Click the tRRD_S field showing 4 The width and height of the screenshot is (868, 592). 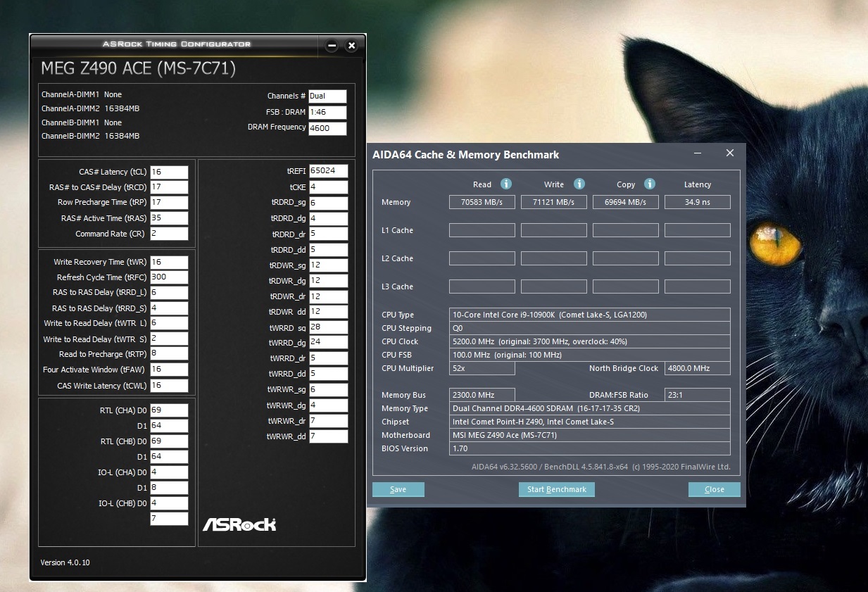169,308
